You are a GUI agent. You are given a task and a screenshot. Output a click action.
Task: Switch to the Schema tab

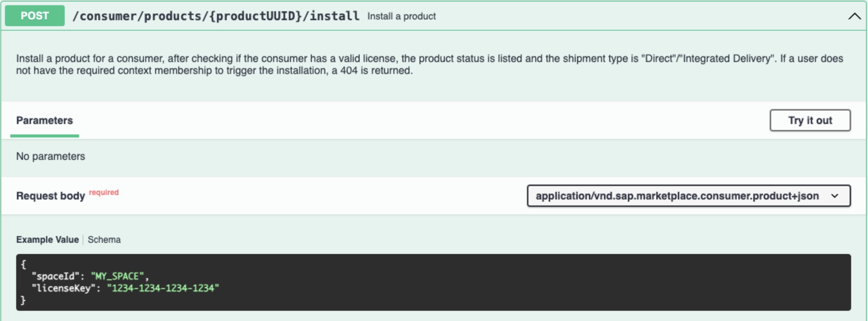coord(104,240)
